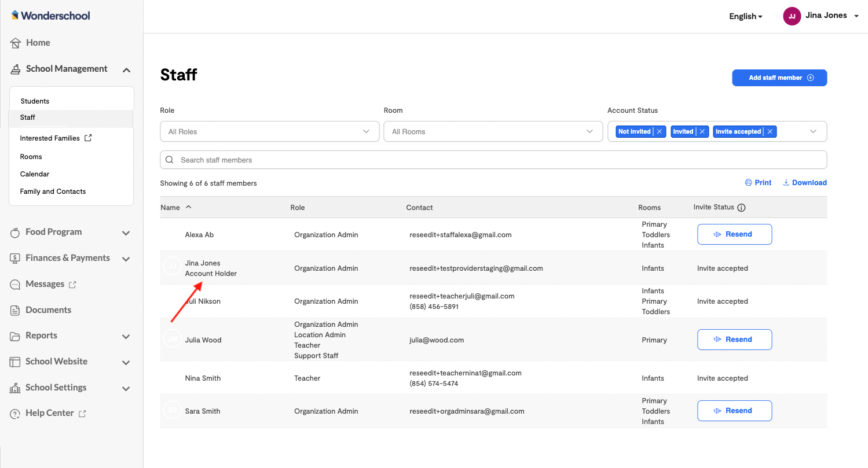
Task: Click the Role column header
Action: 298,208
